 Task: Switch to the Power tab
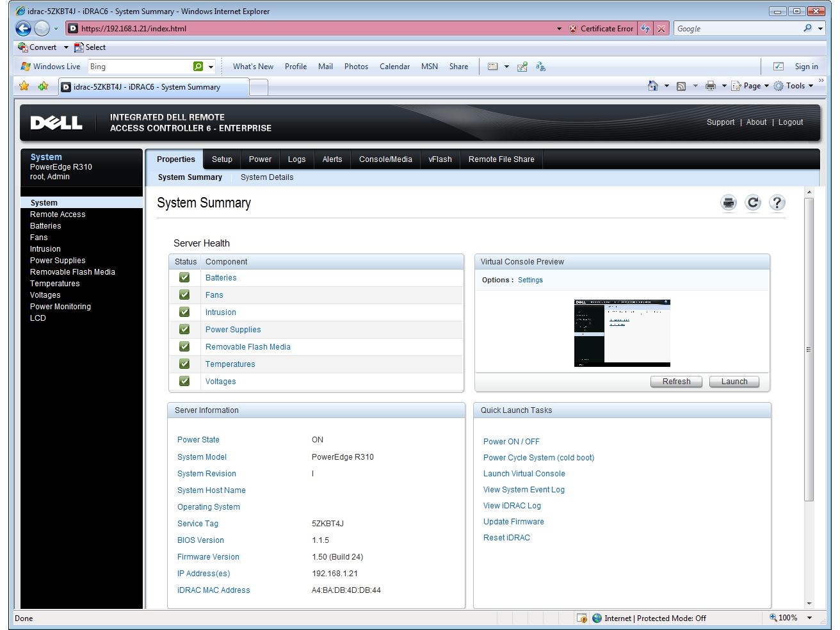point(260,159)
